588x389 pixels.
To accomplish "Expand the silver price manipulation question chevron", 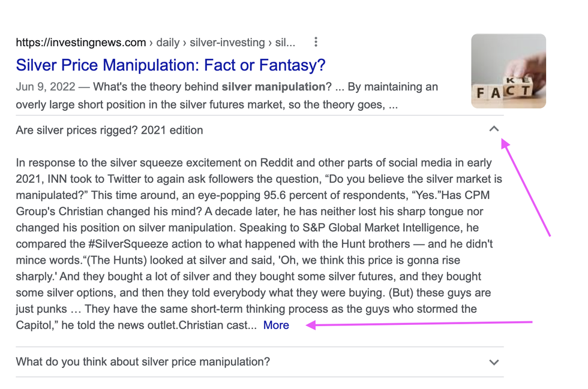I will (494, 362).
